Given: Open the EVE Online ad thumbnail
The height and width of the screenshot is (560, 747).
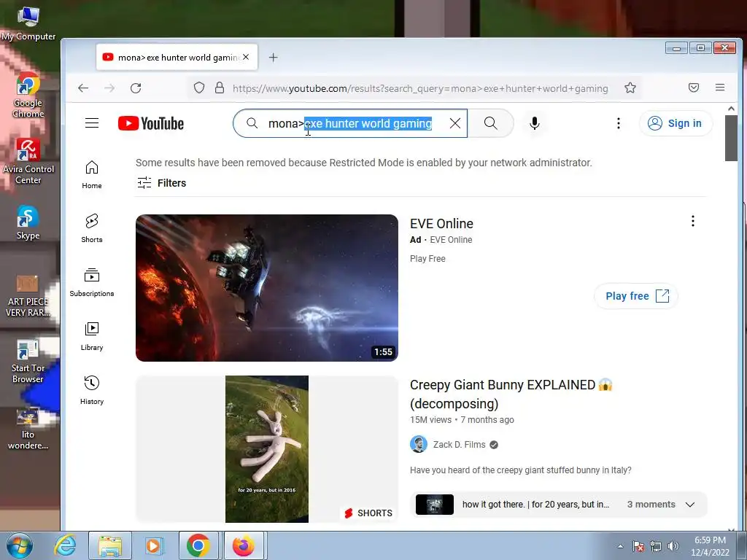Looking at the screenshot, I should pyautogui.click(x=267, y=287).
